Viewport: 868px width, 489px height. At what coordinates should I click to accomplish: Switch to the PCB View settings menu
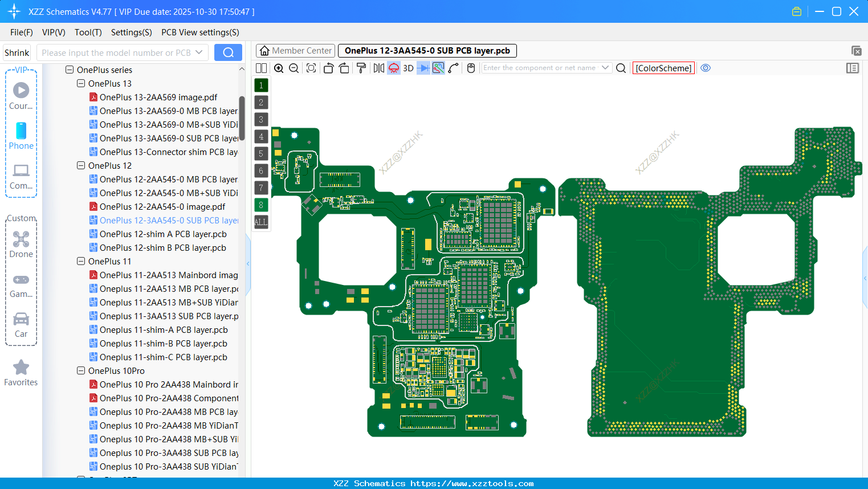pos(200,32)
